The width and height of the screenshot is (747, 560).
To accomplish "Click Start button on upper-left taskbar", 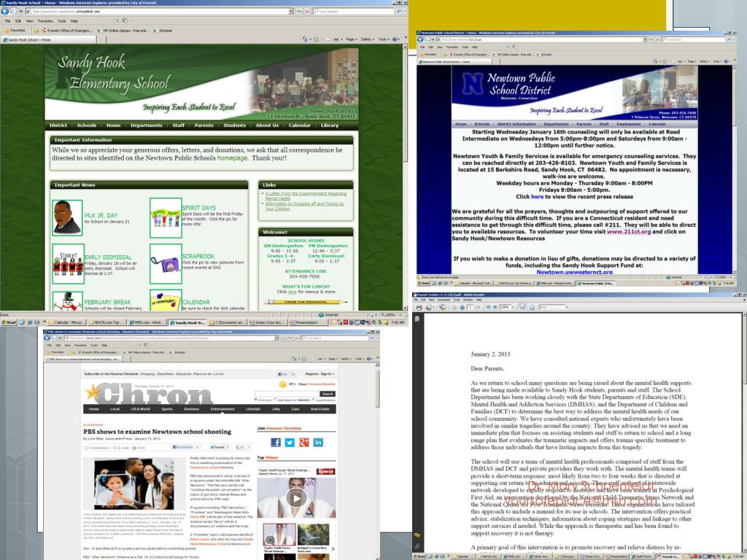I will [x=9, y=322].
